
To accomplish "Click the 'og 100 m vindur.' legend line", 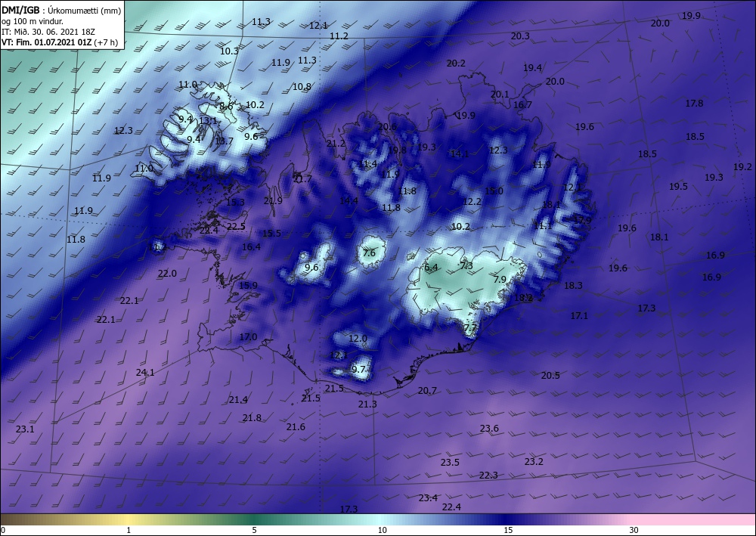I will pyautogui.click(x=33, y=20).
